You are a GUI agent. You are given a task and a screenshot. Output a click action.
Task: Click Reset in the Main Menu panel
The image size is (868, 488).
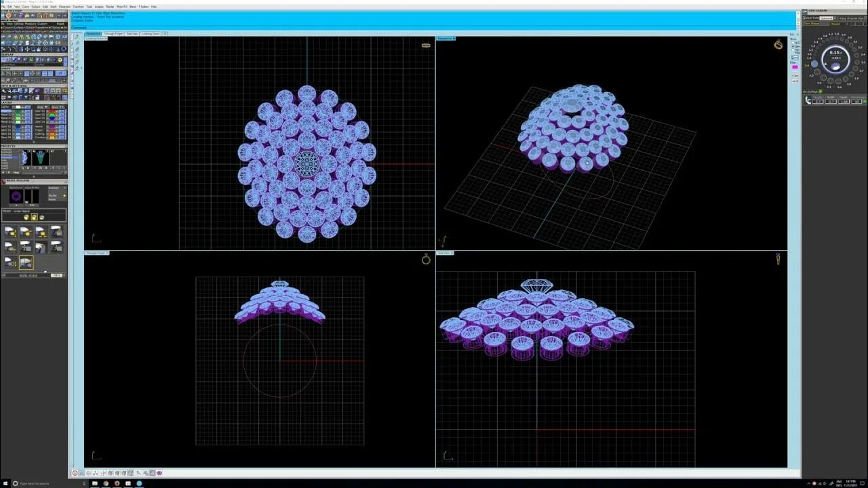coord(60,24)
